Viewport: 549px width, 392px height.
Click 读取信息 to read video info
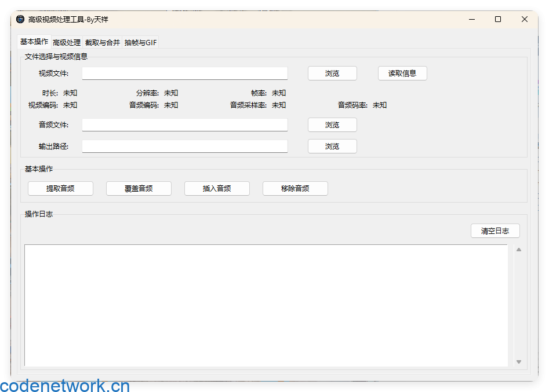402,73
